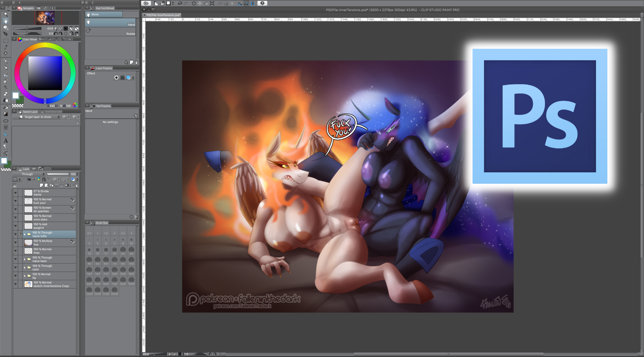644x357 pixels.
Task: Select the Zoom magnifier tool
Action: point(6,14)
